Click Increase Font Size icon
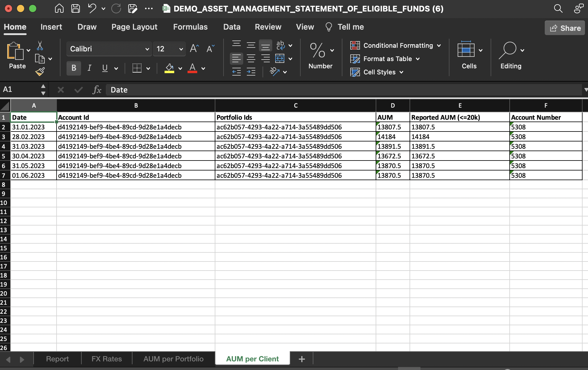Viewport: 588px width, 370px height. [x=194, y=49]
